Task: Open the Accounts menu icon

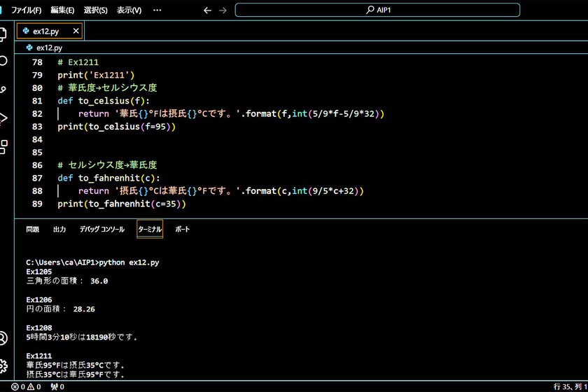Action: tap(3, 338)
